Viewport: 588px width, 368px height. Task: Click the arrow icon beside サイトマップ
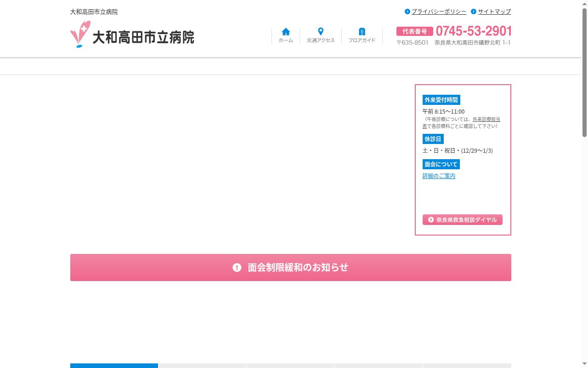coord(474,11)
